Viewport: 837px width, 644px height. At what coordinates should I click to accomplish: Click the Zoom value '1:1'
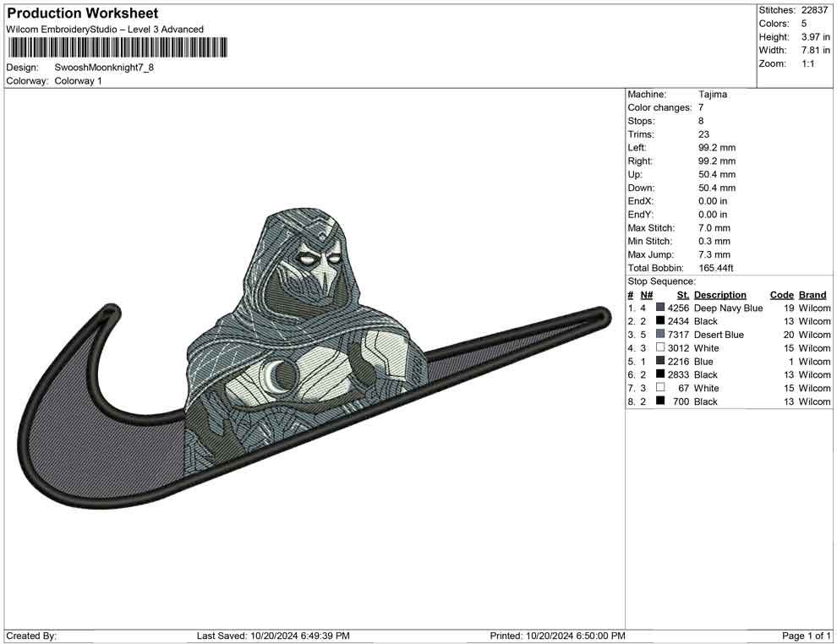point(808,63)
